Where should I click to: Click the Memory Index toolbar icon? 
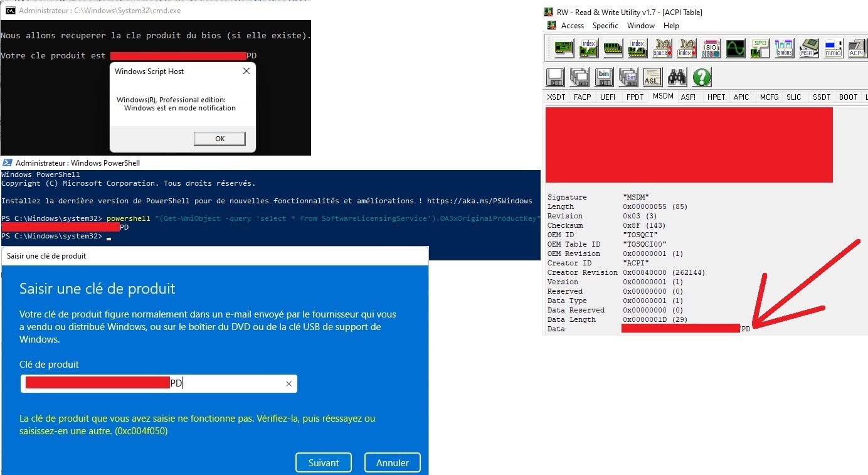click(x=637, y=48)
